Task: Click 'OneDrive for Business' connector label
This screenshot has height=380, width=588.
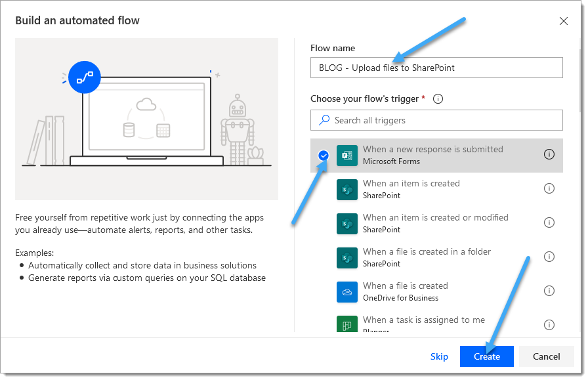Action: click(x=400, y=298)
